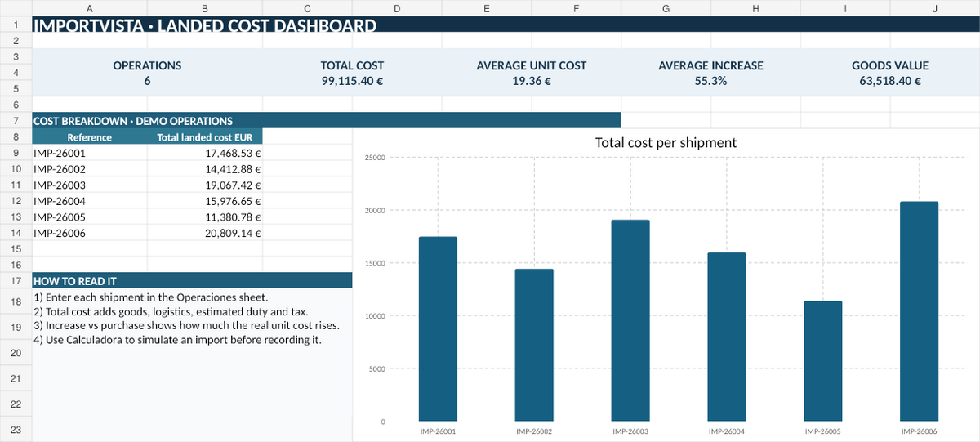Click the IMP-26004 bar in chart
The width and height of the screenshot is (980, 442).
[727, 337]
